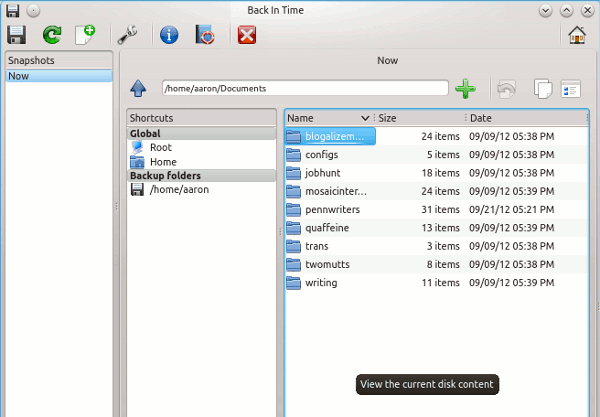Click the greyed-out Restore icon
Viewport: 600px width, 417px height.
point(507,89)
